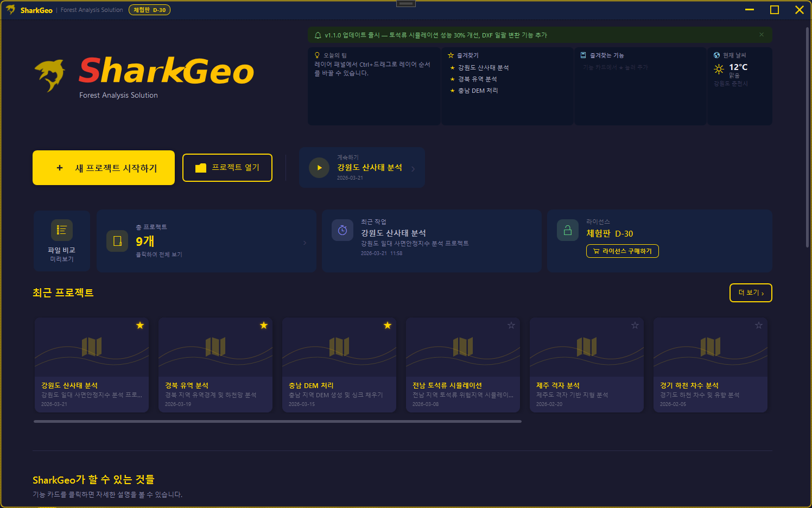Click the 프로젝트 열기 button
The height and width of the screenshot is (508, 812).
(x=227, y=168)
